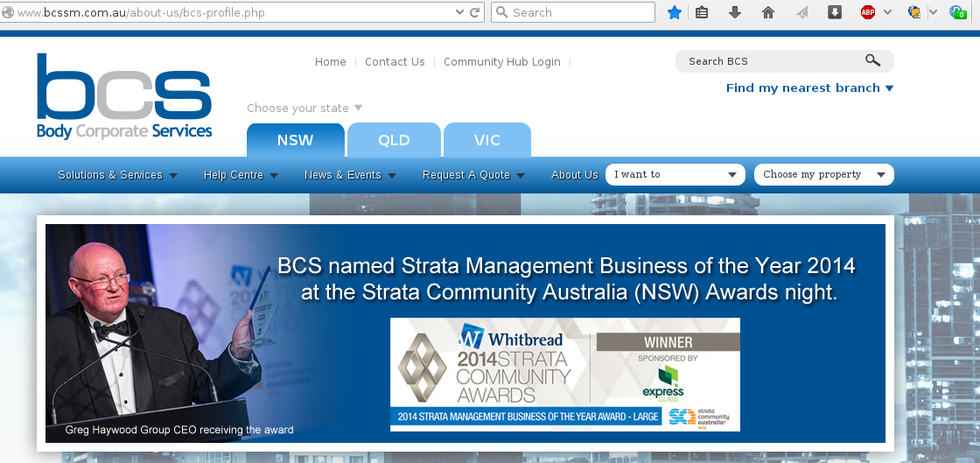Click the Greg Haywood Group CEO caption
The height and width of the screenshot is (463, 980).
[179, 430]
